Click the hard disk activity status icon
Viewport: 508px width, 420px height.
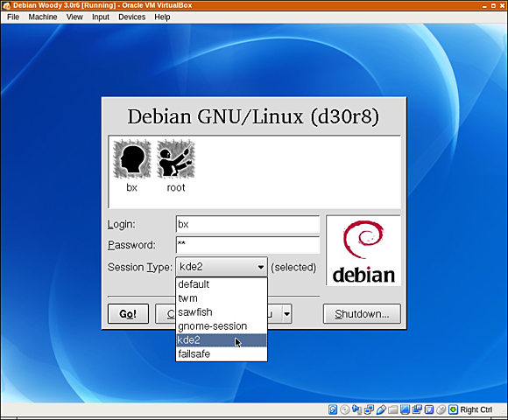333,409
